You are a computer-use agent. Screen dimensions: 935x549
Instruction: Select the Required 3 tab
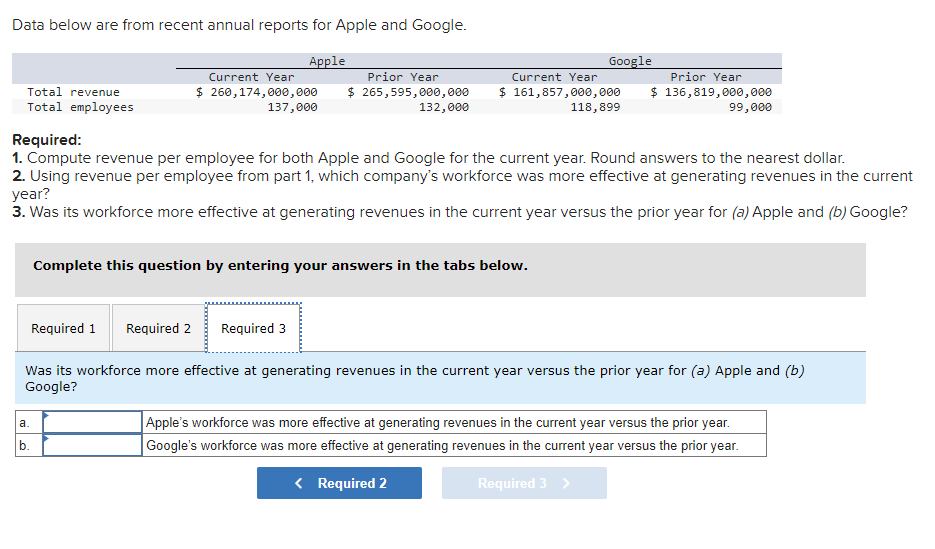coord(253,328)
